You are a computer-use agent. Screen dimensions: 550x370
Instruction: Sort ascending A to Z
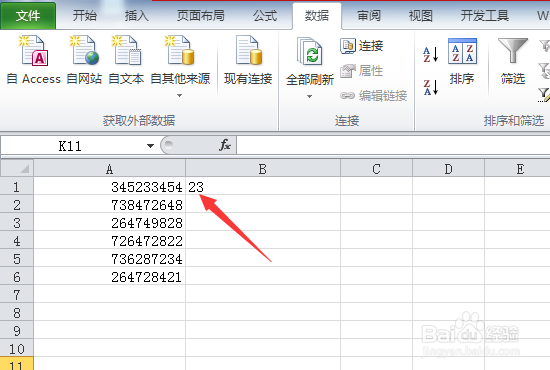(430, 54)
